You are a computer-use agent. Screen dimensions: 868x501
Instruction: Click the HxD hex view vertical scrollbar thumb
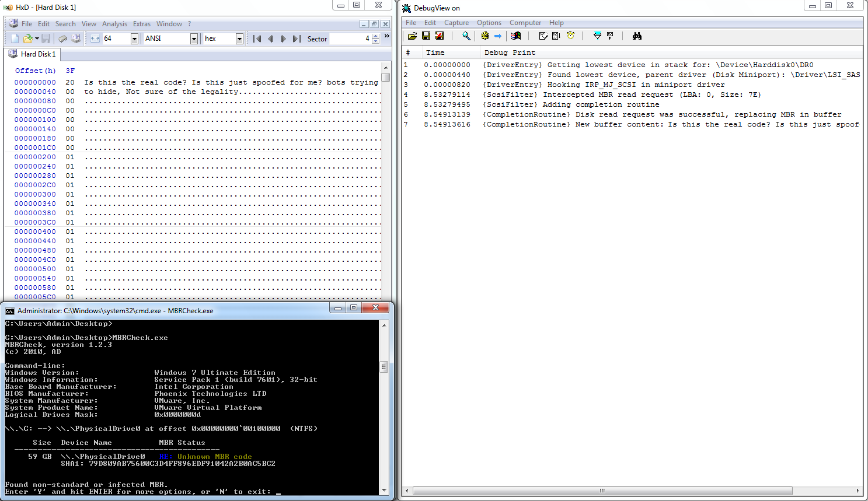386,77
